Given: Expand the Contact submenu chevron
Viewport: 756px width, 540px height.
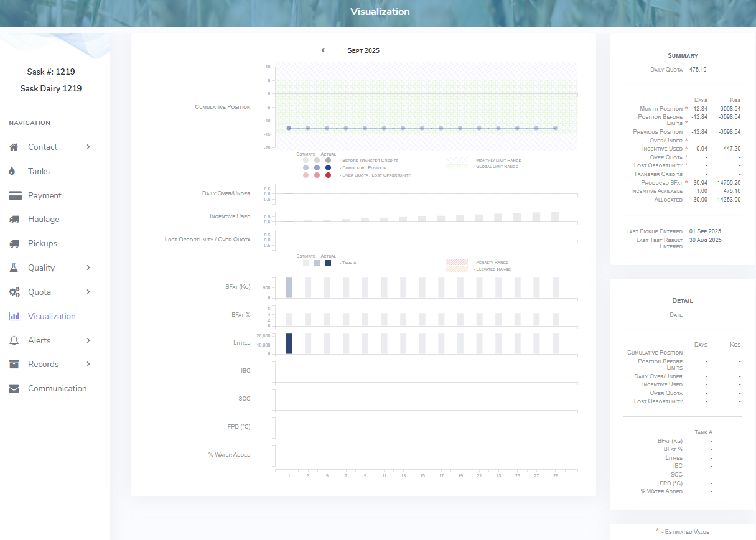Looking at the screenshot, I should point(88,147).
